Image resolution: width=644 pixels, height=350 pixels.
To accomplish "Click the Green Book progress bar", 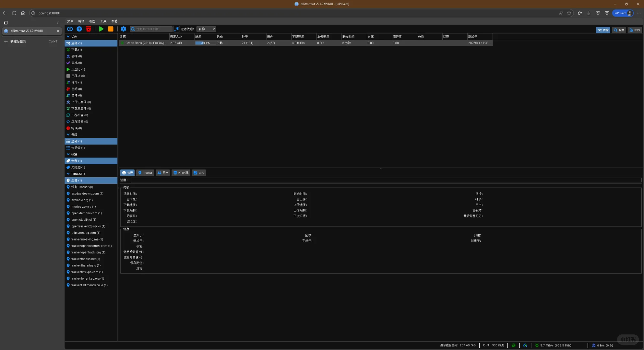I will point(205,43).
